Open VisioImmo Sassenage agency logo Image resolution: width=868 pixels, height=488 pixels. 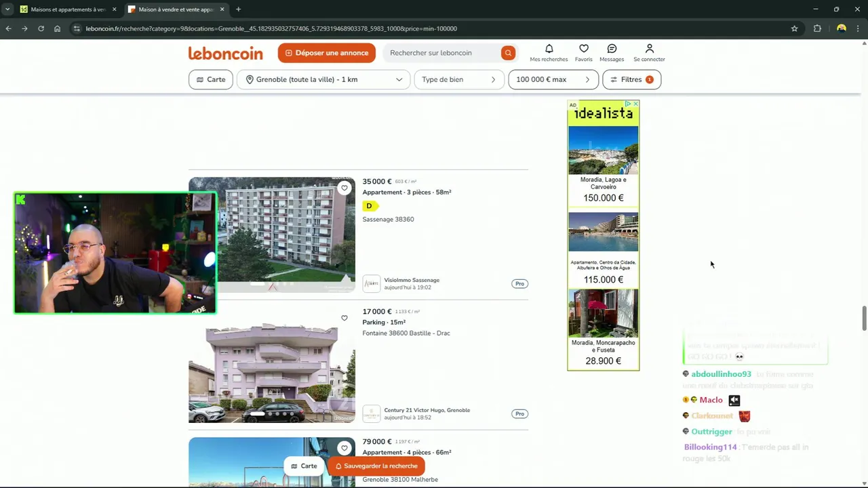tap(371, 283)
